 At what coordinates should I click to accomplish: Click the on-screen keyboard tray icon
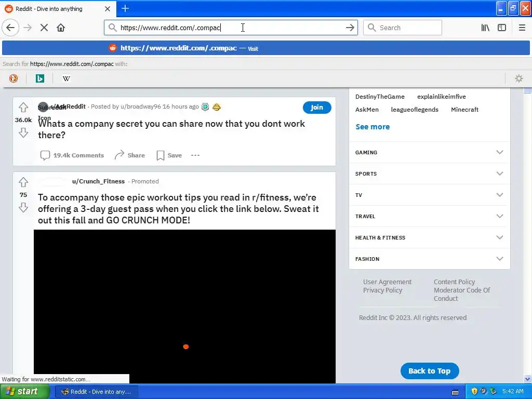pos(455,392)
